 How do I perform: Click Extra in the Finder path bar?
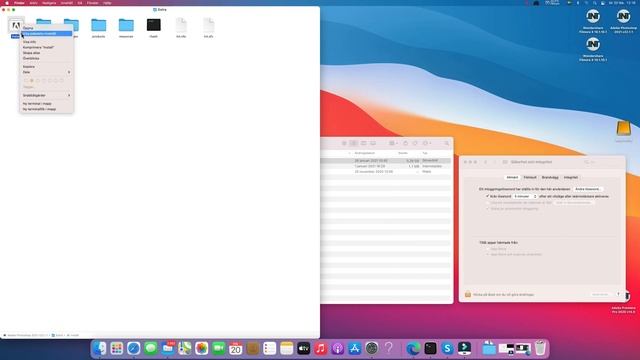point(59,335)
